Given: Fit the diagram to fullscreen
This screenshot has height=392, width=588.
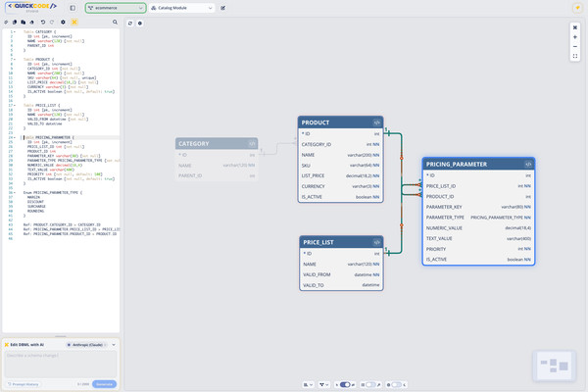Looking at the screenshot, I should pos(575,56).
